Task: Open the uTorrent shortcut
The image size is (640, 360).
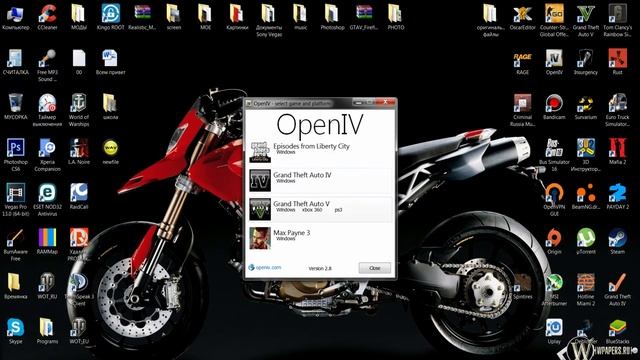Action: (x=586, y=241)
